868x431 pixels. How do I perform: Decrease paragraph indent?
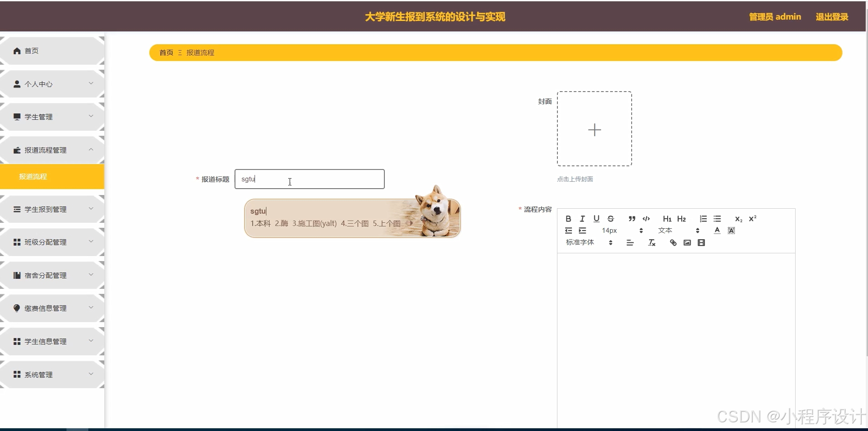point(568,231)
